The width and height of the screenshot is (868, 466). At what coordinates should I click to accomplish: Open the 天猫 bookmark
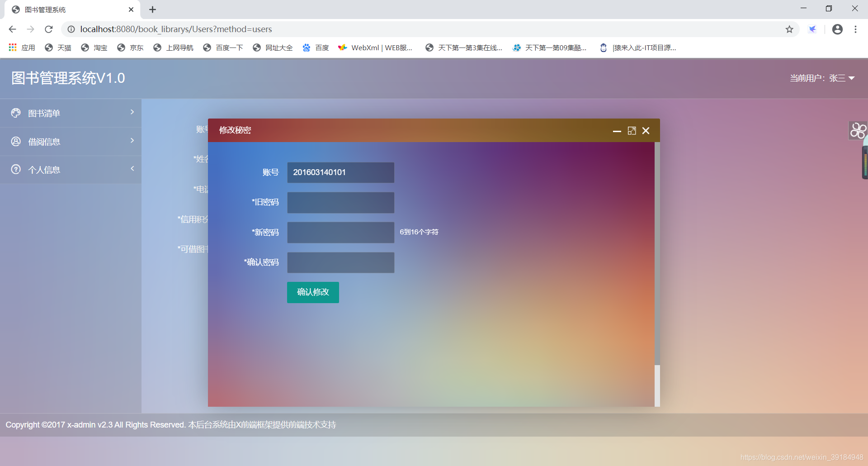tap(58, 48)
